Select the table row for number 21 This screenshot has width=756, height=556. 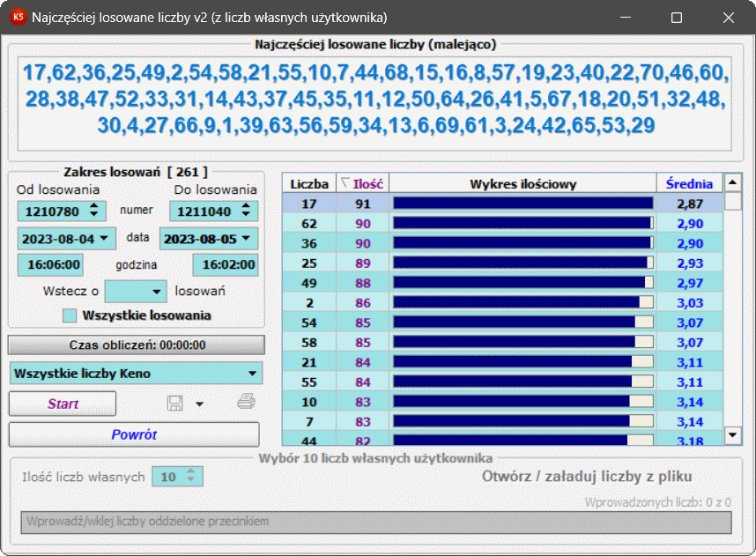(502, 361)
